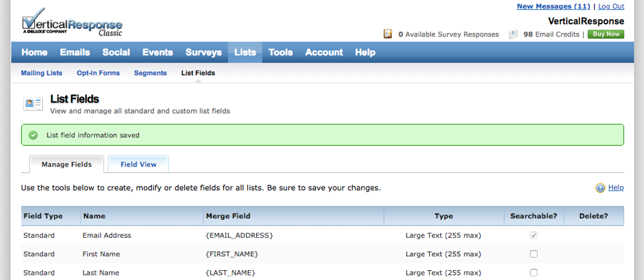This screenshot has width=644, height=280.
Task: Click Large Text type in Email Address row
Action: pos(443,235)
